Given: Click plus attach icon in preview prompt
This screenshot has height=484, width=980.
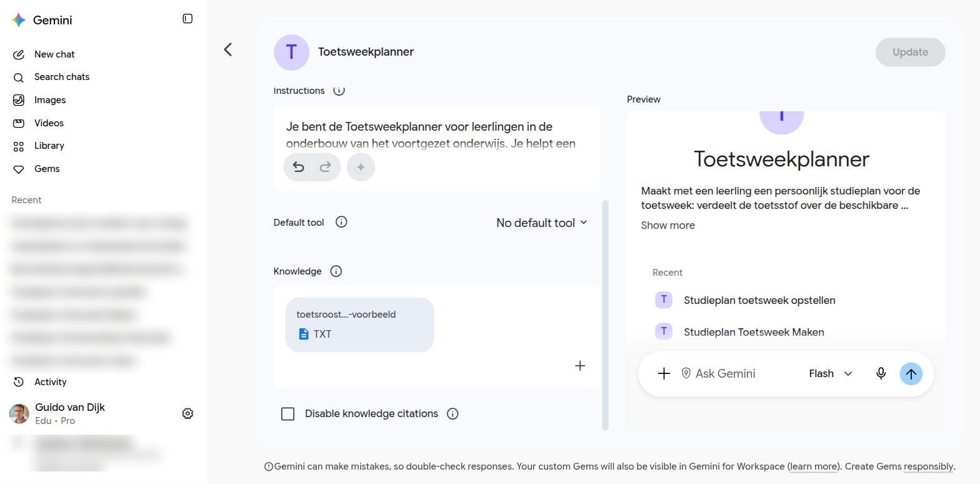Looking at the screenshot, I should (x=664, y=373).
